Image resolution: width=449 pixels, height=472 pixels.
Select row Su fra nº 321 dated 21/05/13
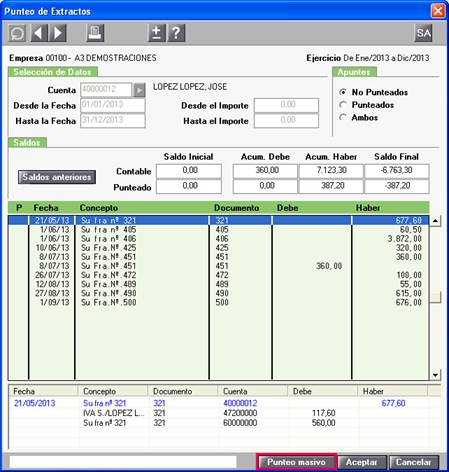(218, 220)
